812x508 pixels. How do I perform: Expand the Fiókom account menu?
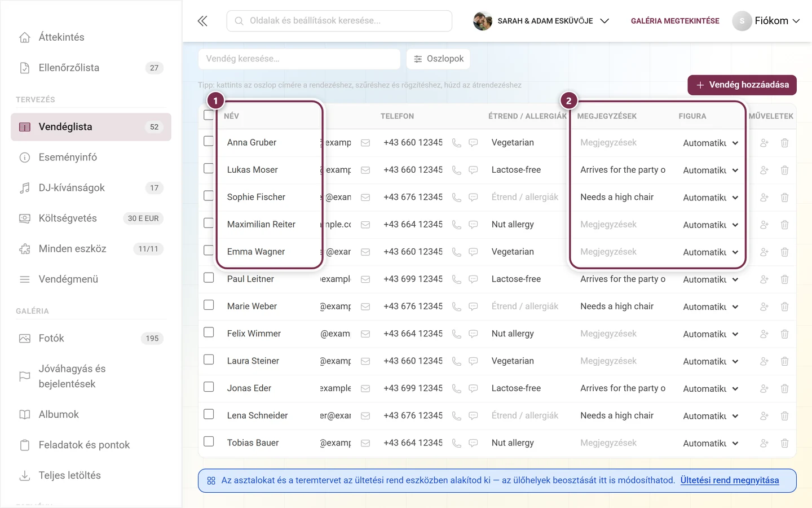[766, 21]
